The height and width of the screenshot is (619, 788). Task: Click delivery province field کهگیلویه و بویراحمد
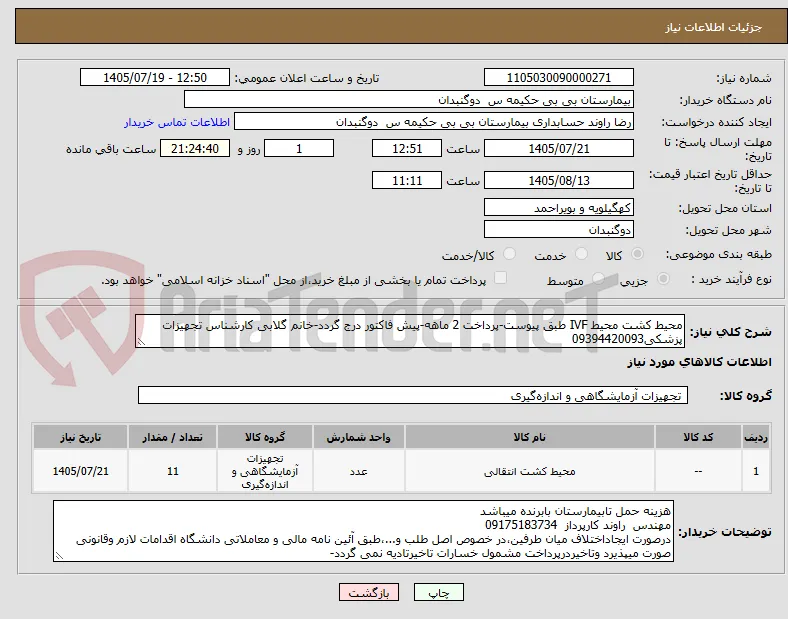click(x=559, y=207)
